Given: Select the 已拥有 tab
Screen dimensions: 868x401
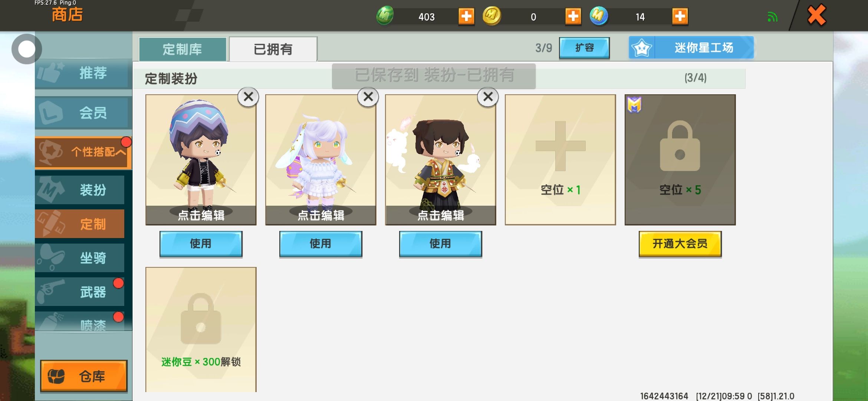Looking at the screenshot, I should (x=273, y=49).
